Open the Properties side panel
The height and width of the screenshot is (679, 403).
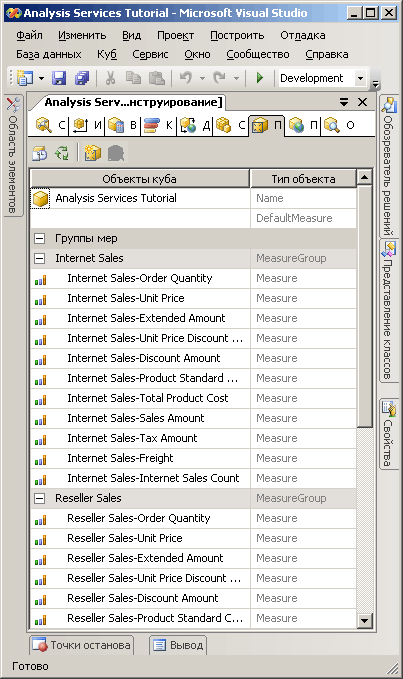click(x=389, y=433)
